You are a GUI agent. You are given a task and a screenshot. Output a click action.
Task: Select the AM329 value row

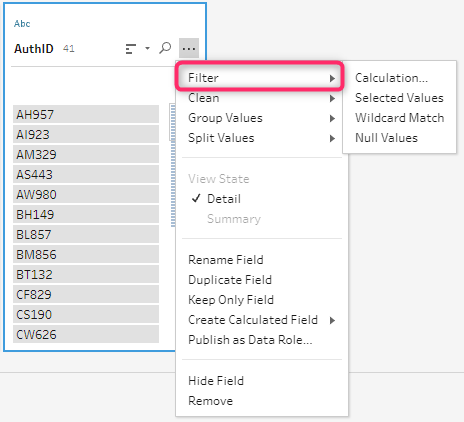pos(86,154)
